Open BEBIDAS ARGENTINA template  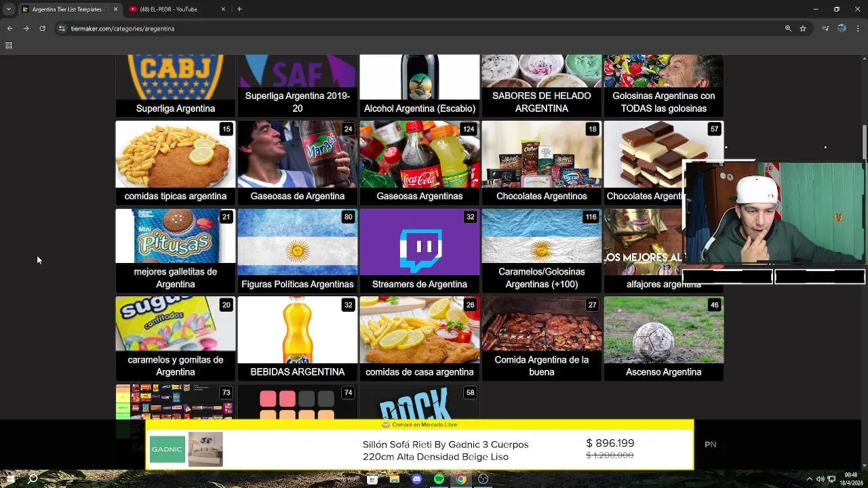298,339
